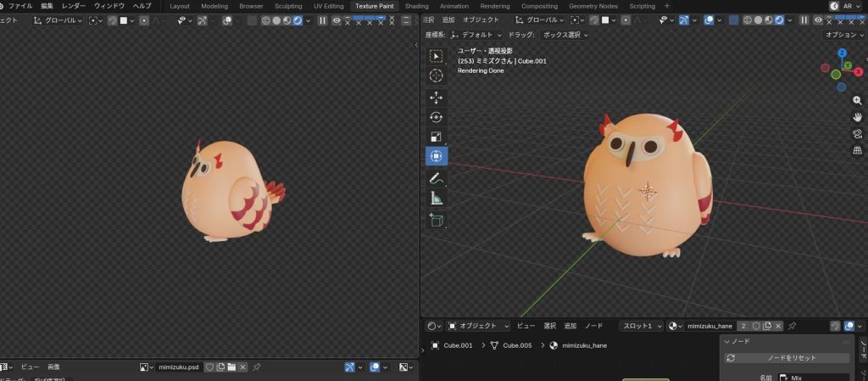Viewport: 868px width, 381px height.
Task: Select the Move tool
Action: [437, 97]
